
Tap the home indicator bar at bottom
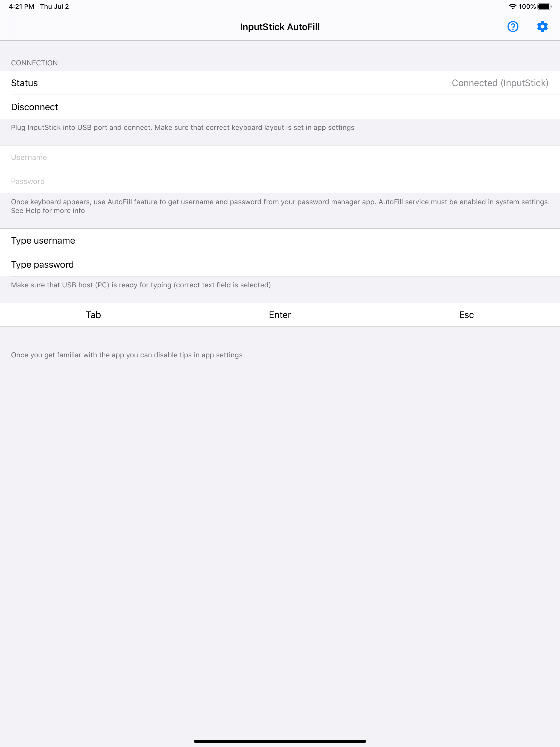coord(280,741)
